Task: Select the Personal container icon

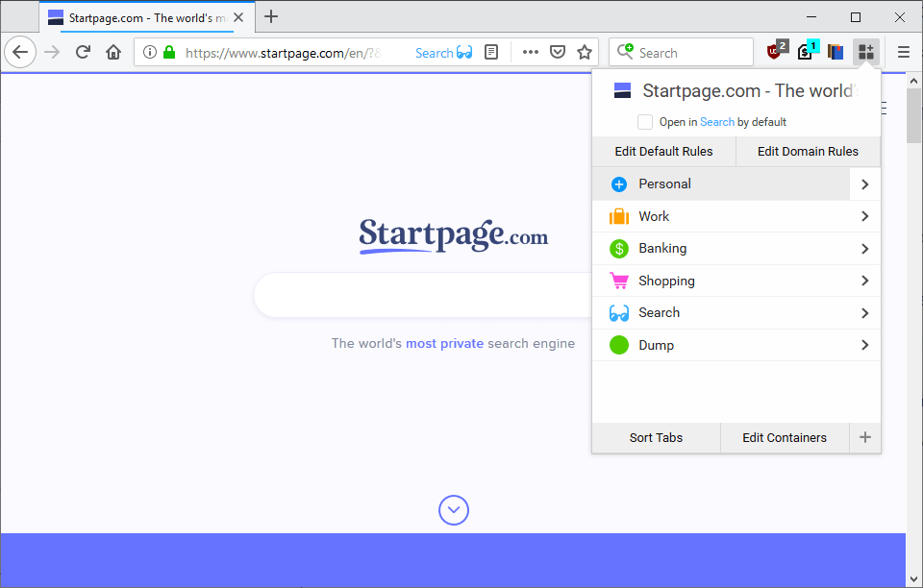Action: tap(618, 184)
